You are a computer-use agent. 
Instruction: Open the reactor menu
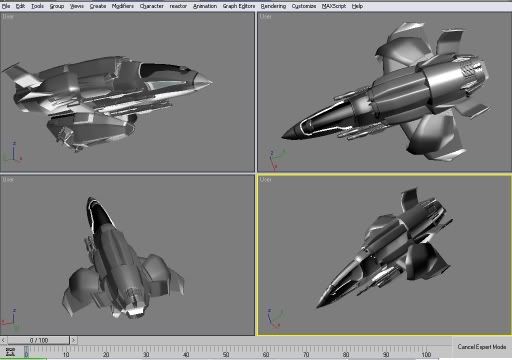[x=178, y=6]
